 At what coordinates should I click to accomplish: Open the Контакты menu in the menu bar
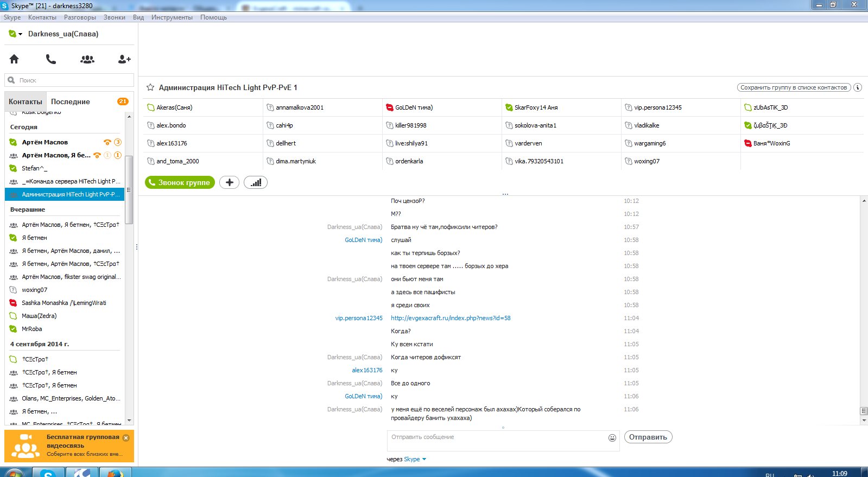tap(42, 17)
